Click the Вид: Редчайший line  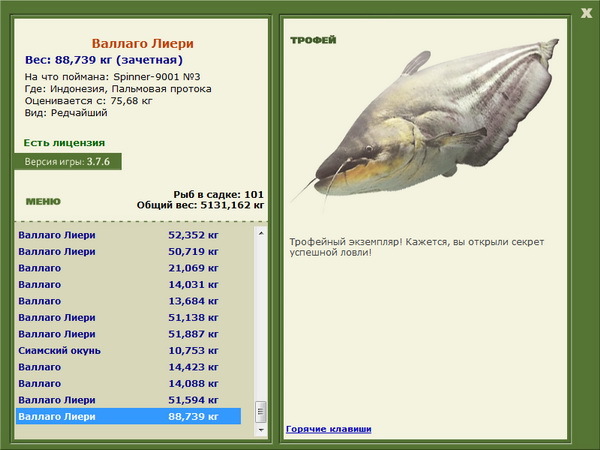coord(66,113)
